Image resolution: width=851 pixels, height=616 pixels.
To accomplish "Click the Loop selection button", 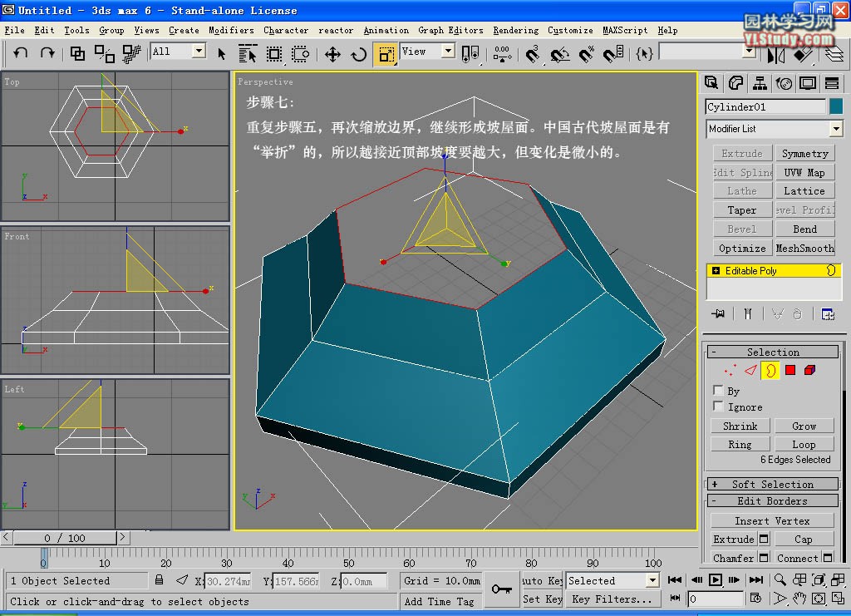I will pos(803,445).
